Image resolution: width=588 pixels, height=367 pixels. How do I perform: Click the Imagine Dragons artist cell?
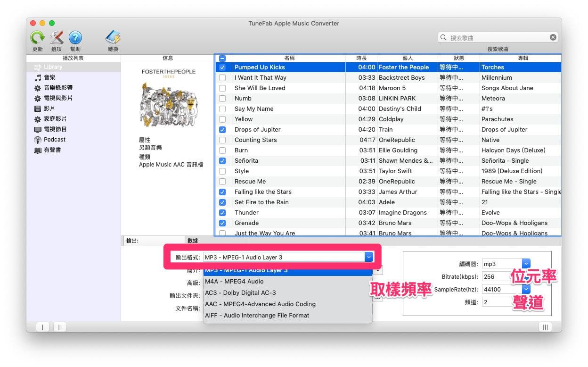point(408,213)
